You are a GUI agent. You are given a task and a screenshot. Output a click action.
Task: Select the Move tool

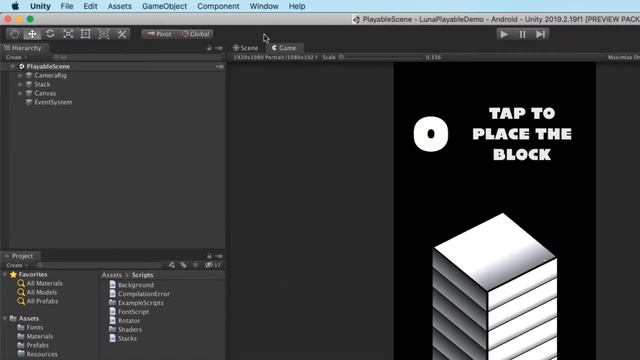point(32,34)
